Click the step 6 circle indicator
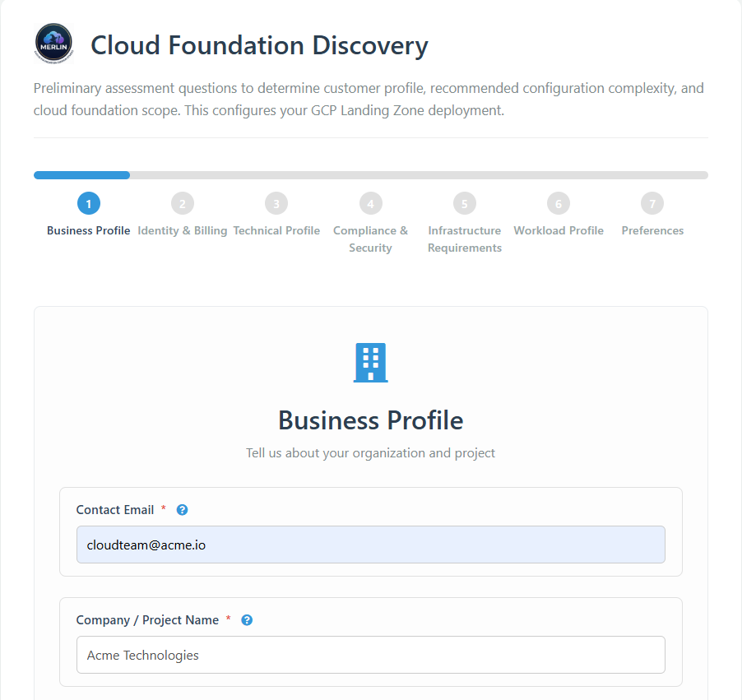This screenshot has height=700, width=742. [x=558, y=202]
